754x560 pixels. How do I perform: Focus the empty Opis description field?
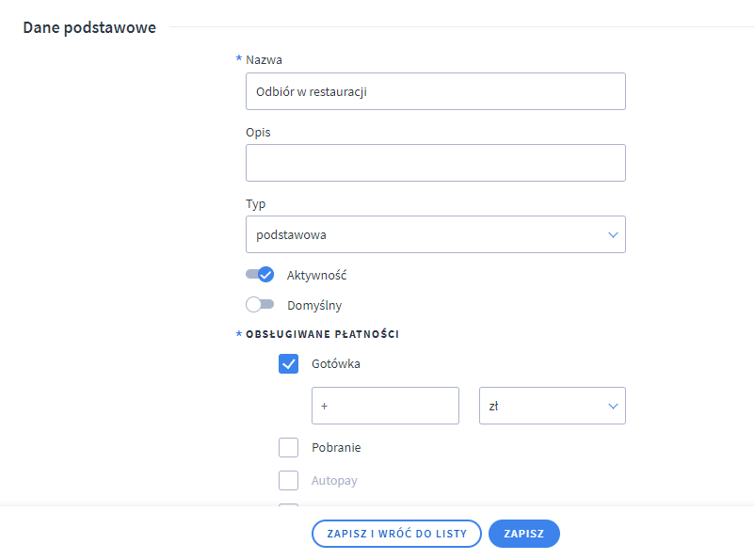coord(435,163)
